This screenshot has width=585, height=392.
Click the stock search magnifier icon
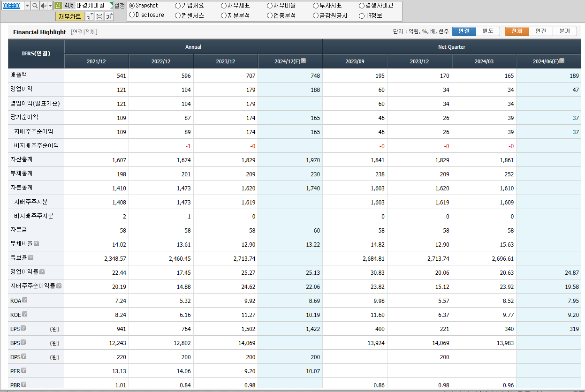(35, 6)
